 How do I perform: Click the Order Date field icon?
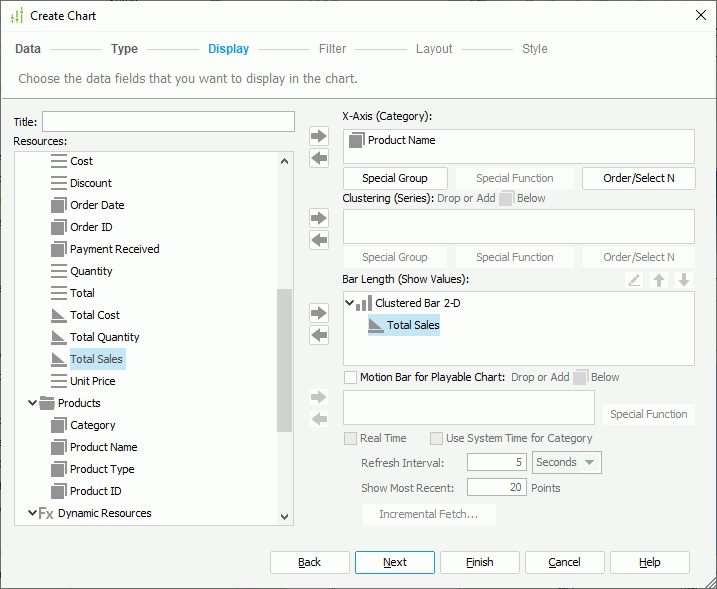59,205
